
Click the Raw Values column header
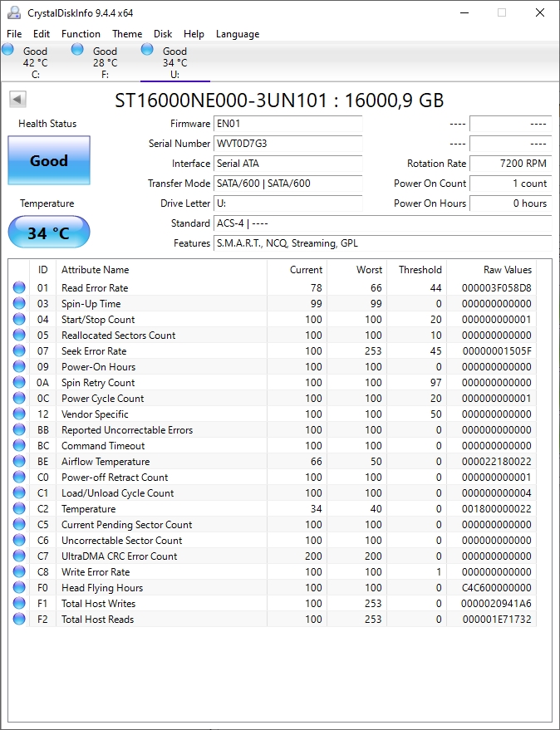click(507, 270)
